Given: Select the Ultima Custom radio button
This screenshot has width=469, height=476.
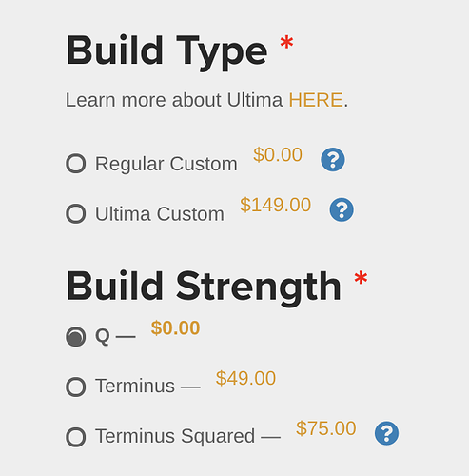Looking at the screenshot, I should 76,213.
